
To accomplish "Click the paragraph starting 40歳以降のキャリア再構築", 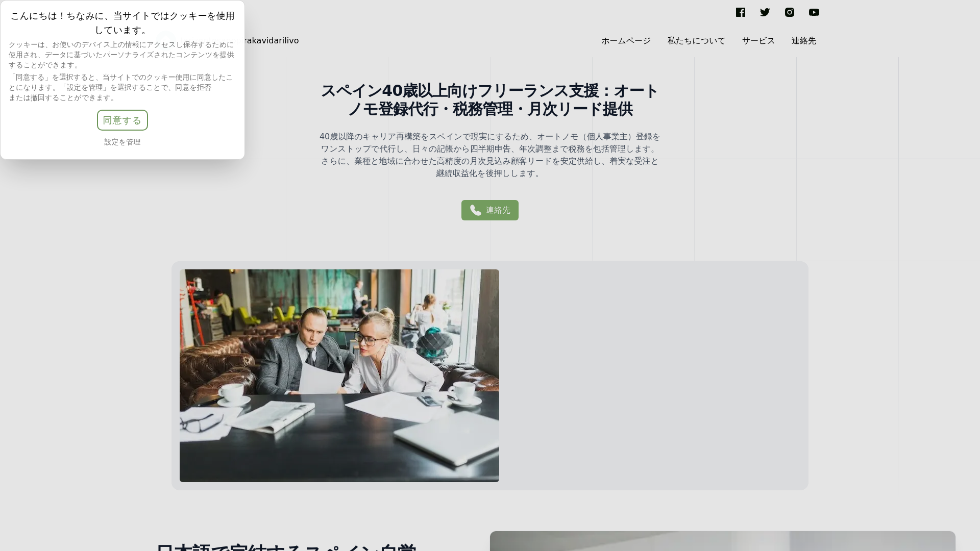I will [x=490, y=155].
